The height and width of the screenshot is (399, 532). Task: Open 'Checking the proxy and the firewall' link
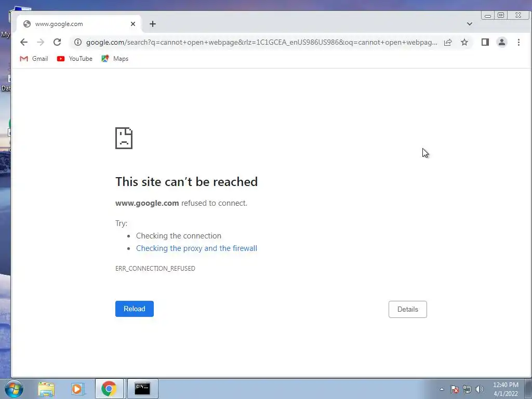point(196,248)
